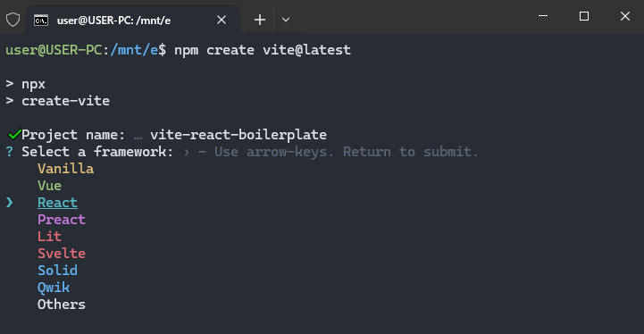Click the terminal icon on the tab
Viewport: 644px width, 334px height.
[41, 21]
